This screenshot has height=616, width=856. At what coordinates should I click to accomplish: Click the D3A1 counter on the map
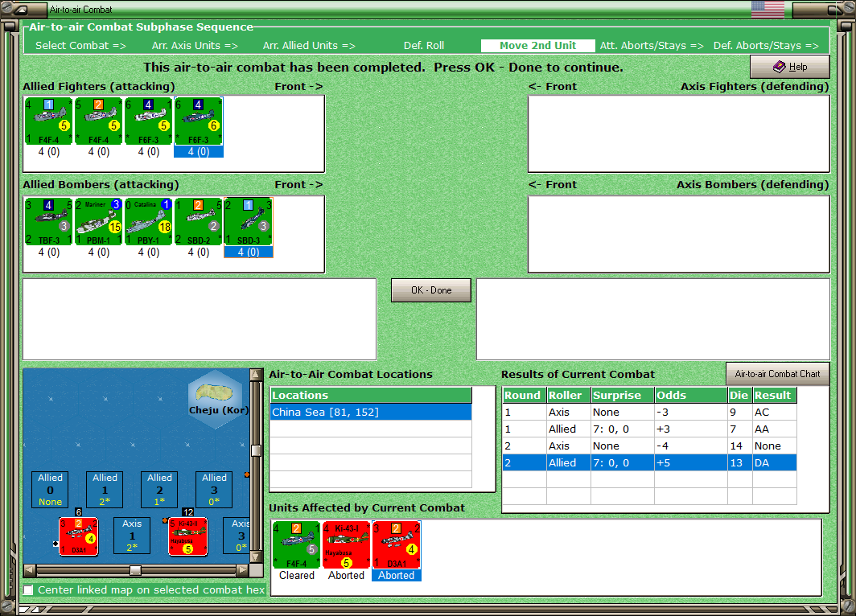click(x=79, y=536)
